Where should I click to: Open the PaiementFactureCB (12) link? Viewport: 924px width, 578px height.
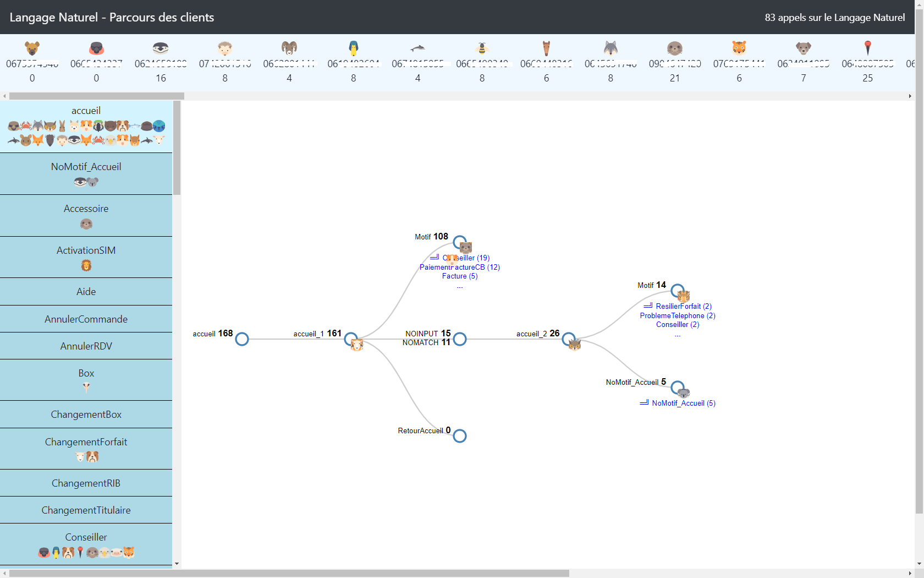(460, 267)
